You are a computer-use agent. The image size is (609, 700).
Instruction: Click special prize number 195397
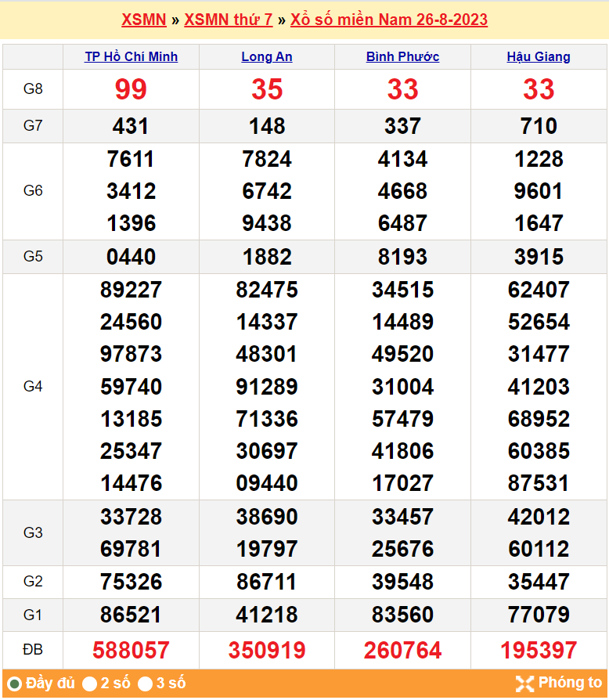tap(539, 650)
